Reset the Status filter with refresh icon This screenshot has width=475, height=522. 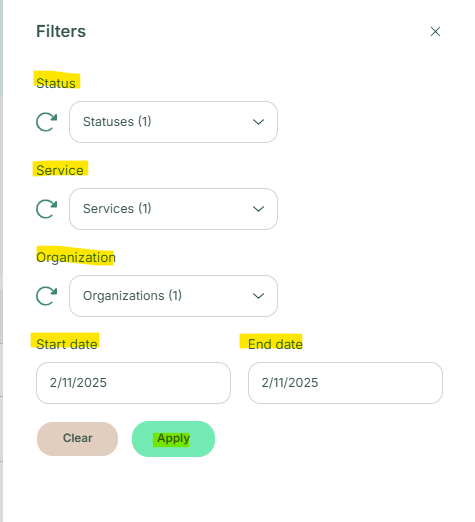tap(46, 122)
